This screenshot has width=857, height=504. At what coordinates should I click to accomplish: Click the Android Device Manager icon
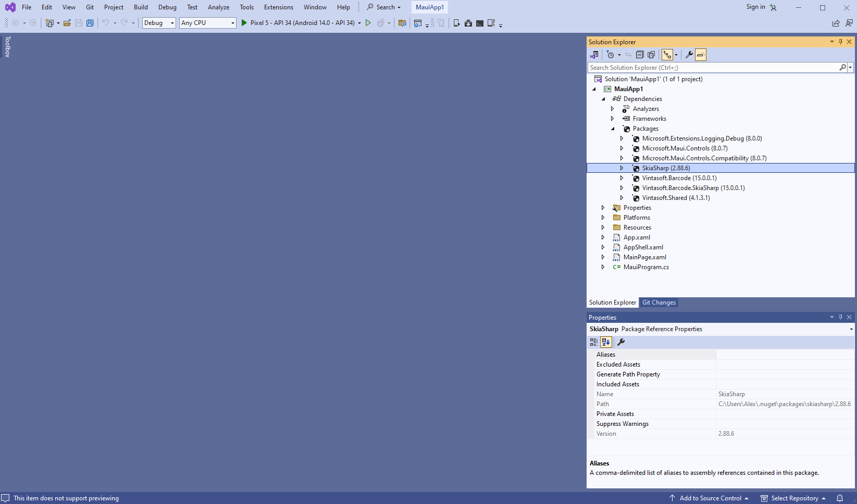(457, 23)
